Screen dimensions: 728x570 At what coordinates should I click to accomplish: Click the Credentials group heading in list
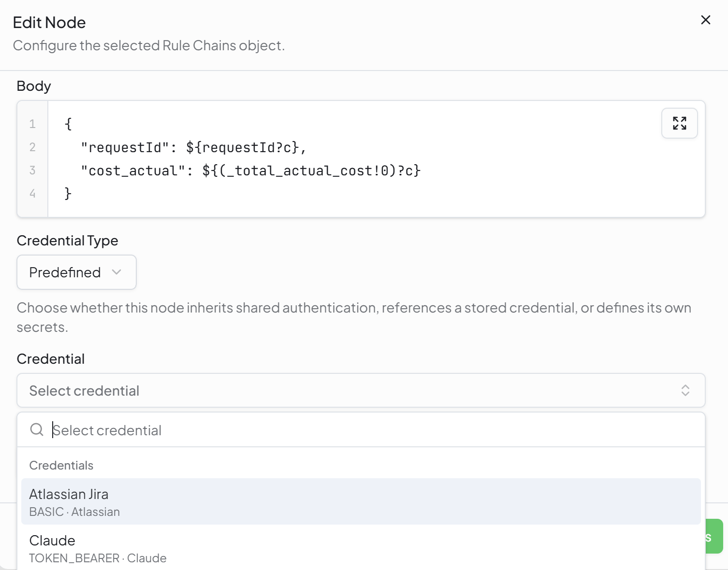point(61,465)
